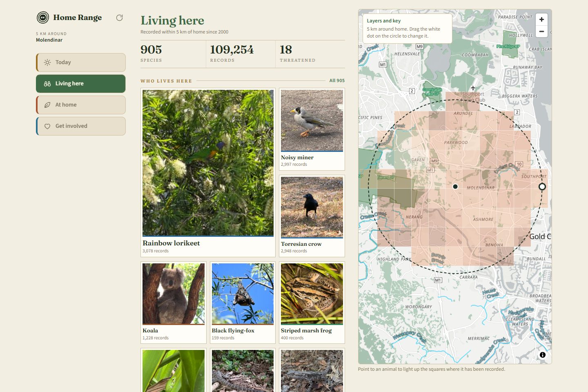View All 905 species link
The height and width of the screenshot is (392, 588).
[337, 80]
